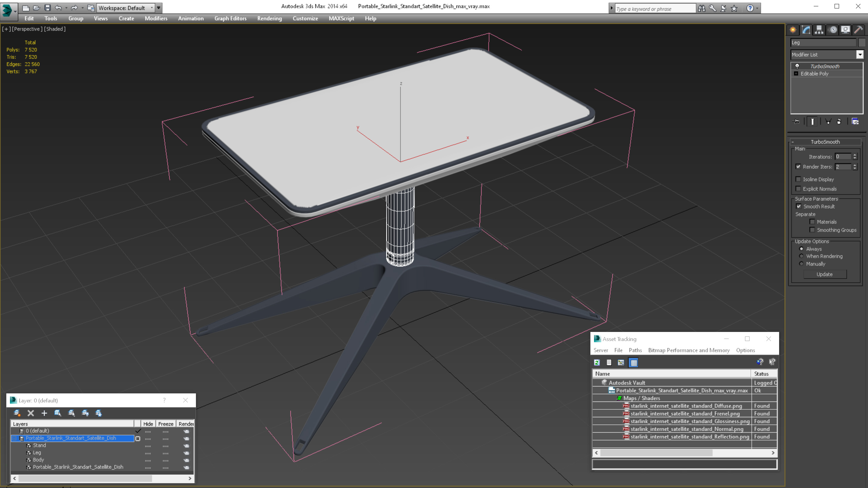This screenshot has height=488, width=868.
Task: Click the Hide column header in Layer dialog
Action: point(148,424)
